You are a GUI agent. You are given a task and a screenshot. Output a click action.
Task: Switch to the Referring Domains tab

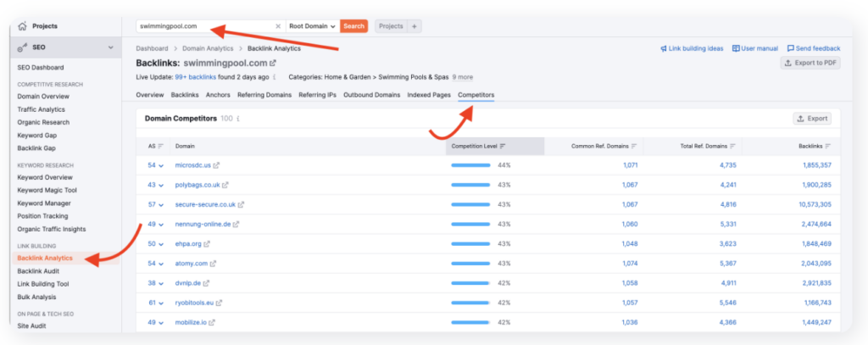(x=264, y=95)
